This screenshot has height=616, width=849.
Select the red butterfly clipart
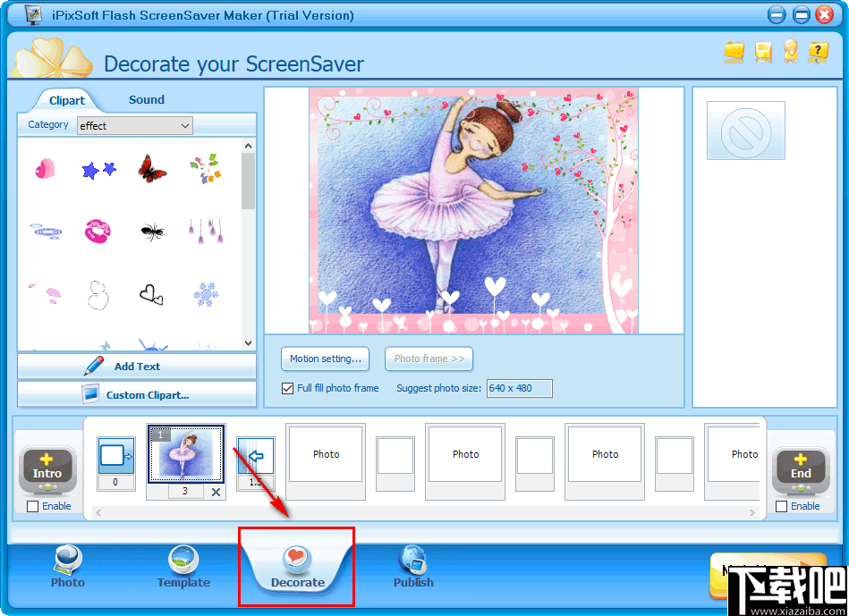151,170
